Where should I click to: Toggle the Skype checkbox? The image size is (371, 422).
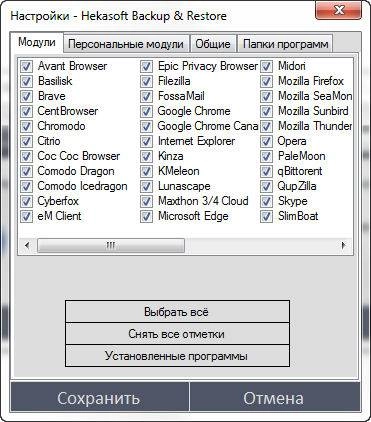point(266,201)
